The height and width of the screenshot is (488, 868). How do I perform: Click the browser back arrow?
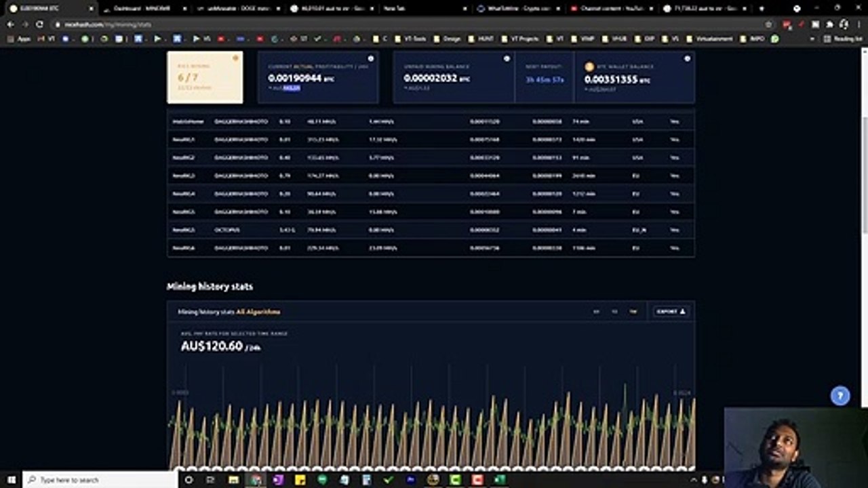coord(10,24)
